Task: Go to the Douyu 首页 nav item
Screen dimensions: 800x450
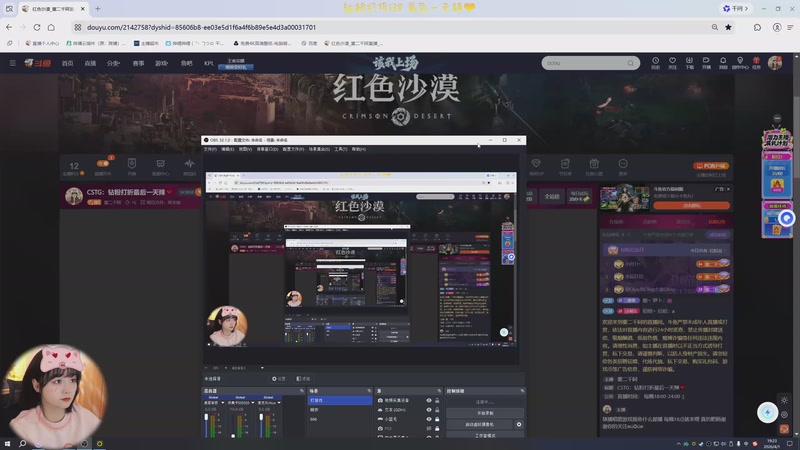Action: [x=67, y=63]
